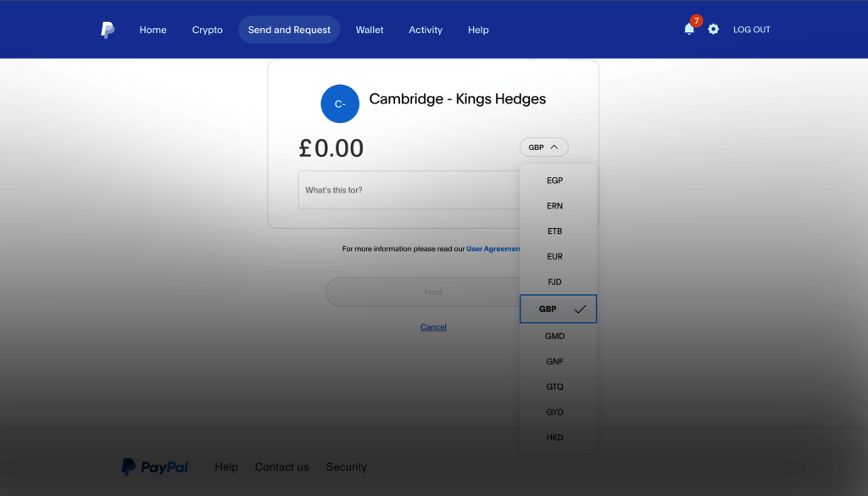
Task: Pick HKD from the currency list
Action: [x=555, y=437]
